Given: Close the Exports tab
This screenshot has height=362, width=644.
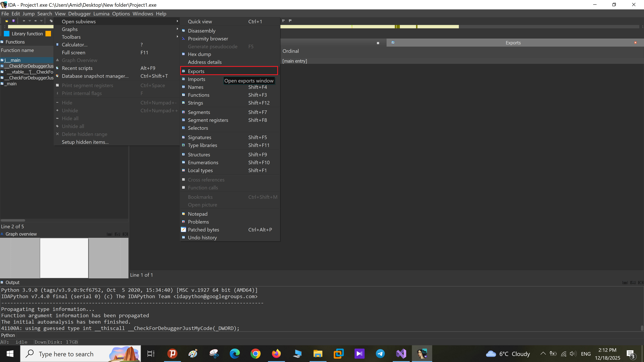Looking at the screenshot, I should click(635, 43).
